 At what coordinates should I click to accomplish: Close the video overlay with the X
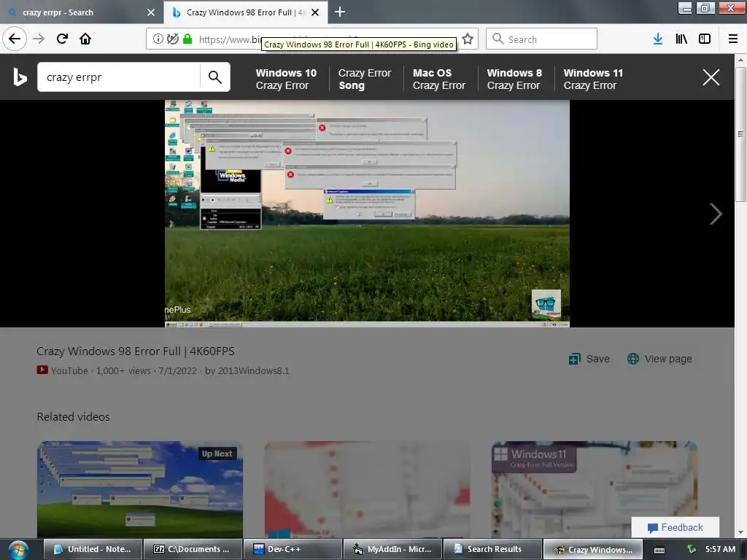click(x=711, y=77)
